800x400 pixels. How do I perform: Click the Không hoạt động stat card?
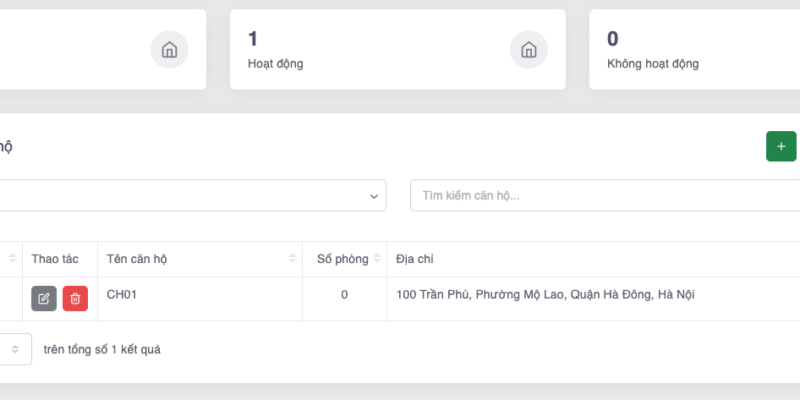click(x=690, y=50)
